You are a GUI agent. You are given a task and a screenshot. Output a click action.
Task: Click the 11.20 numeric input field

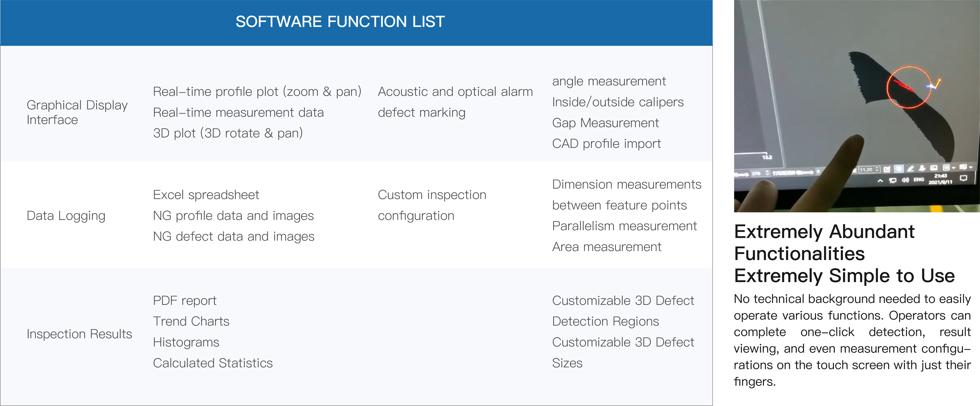870,169
